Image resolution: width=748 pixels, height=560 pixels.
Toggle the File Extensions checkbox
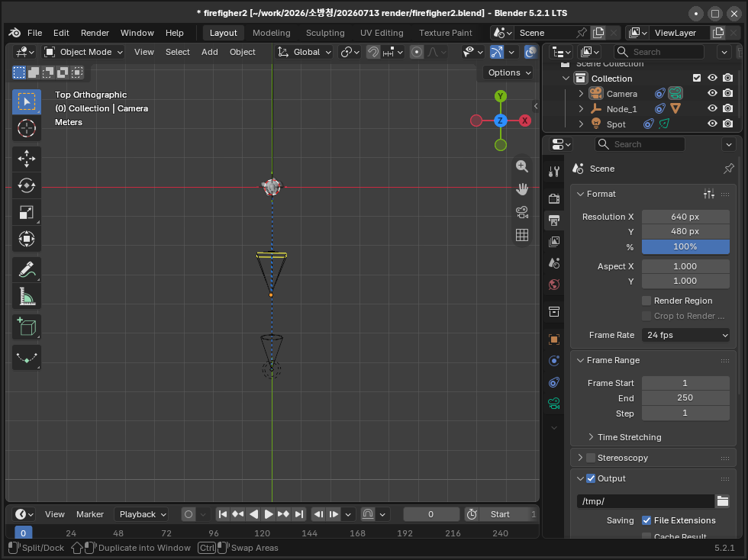tap(646, 520)
